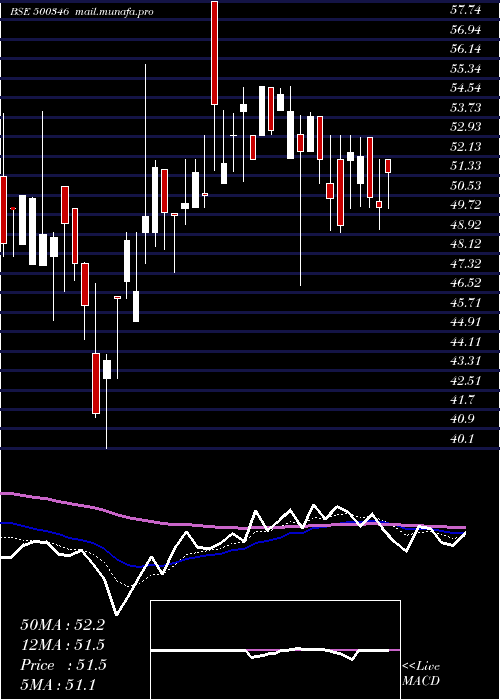
Task: Pick the 53.73 price axis value
Action: (x=466, y=107)
